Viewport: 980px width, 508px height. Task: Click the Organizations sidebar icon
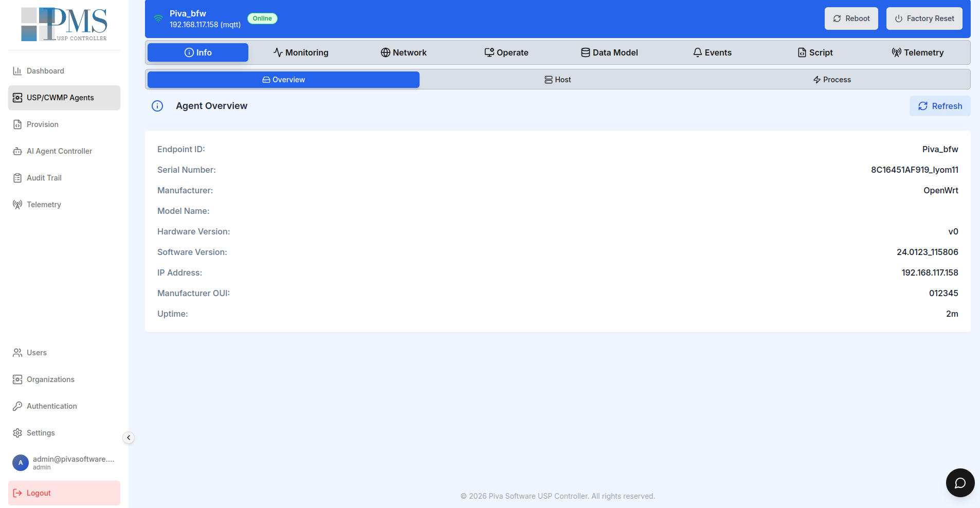tap(17, 379)
